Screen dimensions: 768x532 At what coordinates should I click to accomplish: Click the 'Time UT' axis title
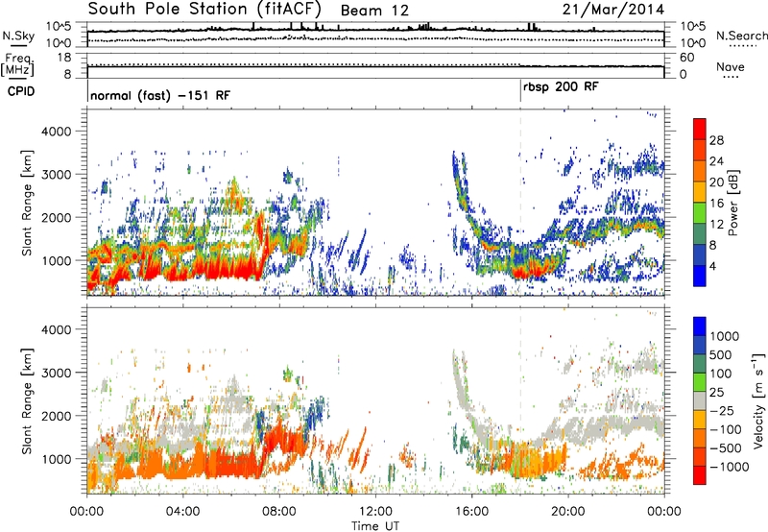[375, 525]
